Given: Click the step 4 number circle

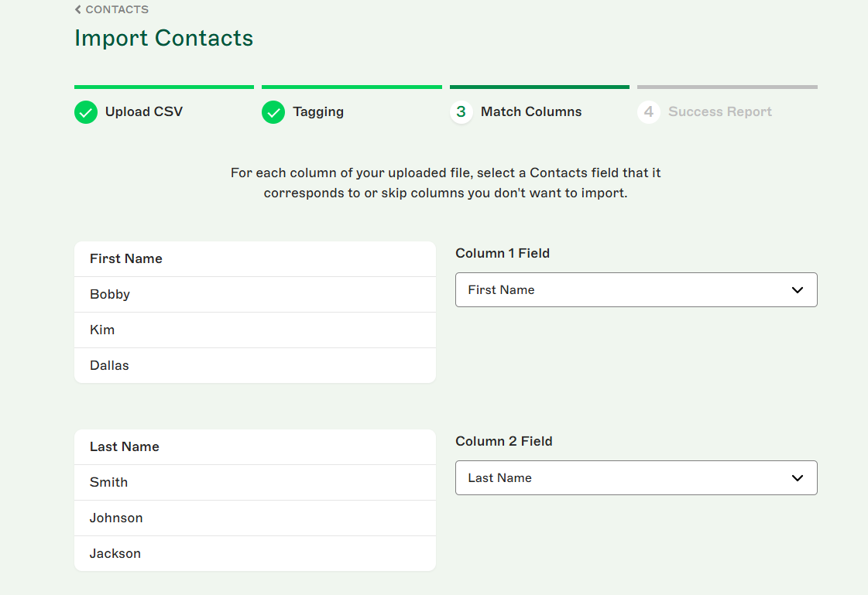Looking at the screenshot, I should [649, 112].
